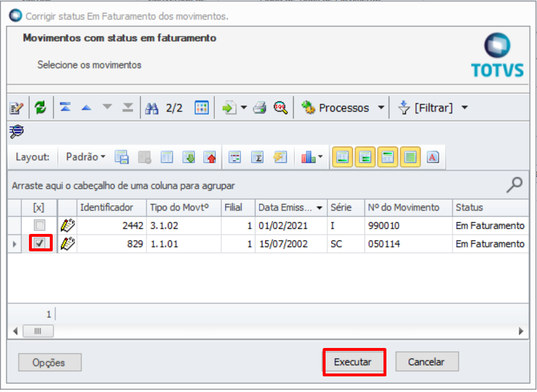Select the cell with number 050114

(x=408, y=244)
